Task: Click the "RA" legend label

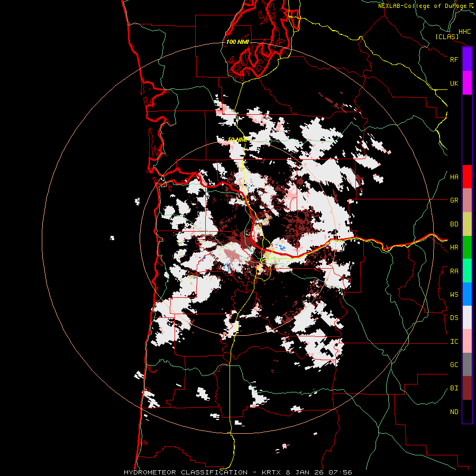Action: 454,271
